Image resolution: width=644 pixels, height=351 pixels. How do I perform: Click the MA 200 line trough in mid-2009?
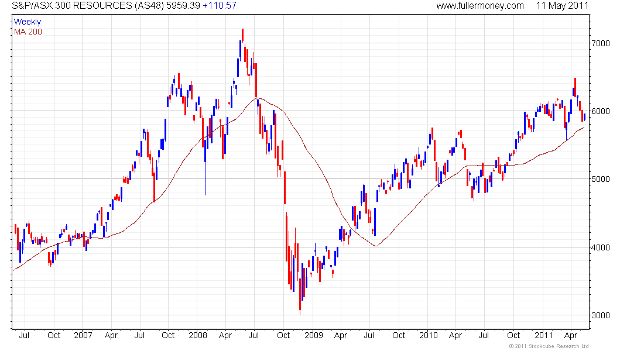click(x=376, y=246)
